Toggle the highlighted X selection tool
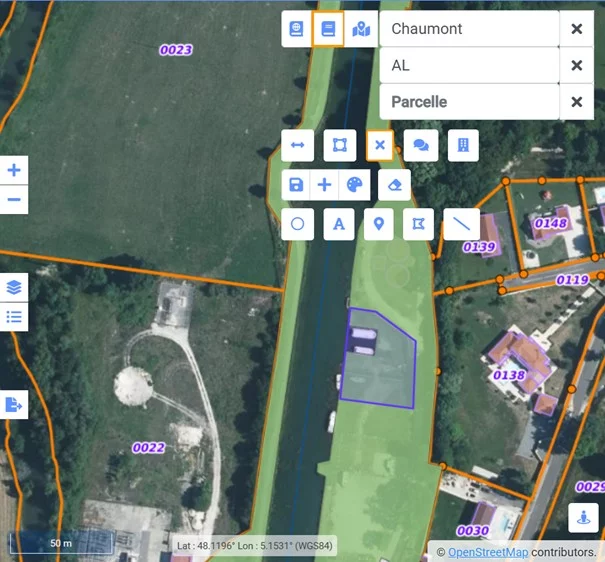 click(380, 145)
